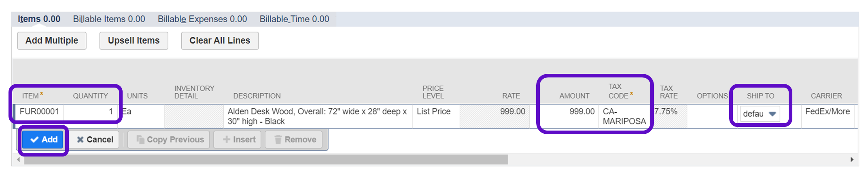The height and width of the screenshot is (178, 868).
Task: Open Upsell Items
Action: point(134,41)
